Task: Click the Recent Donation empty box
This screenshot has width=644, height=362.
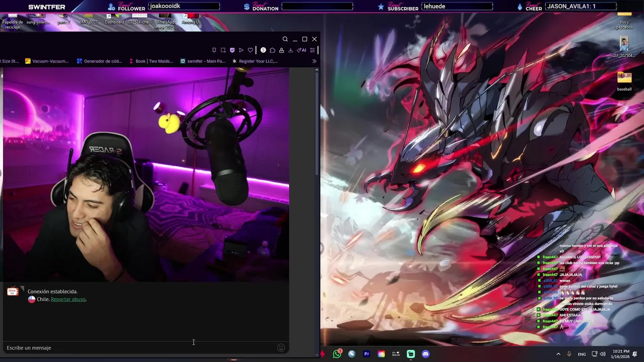Action: pos(317,6)
